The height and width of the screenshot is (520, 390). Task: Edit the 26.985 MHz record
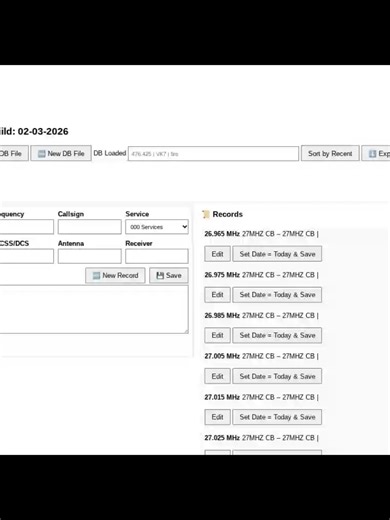217,335
